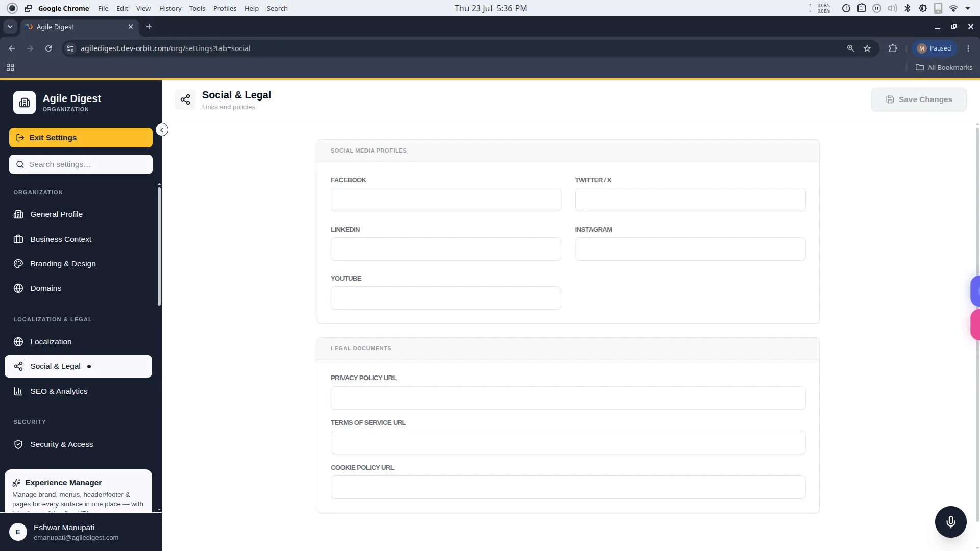
Task: Click the Wi-Fi icon in system tray
Action: [953, 8]
